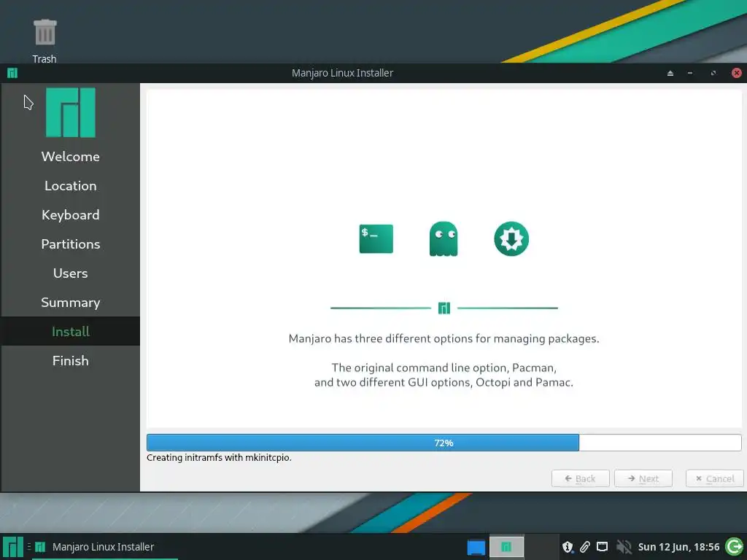Click the taskbar window list handle
Viewport: 747px width, 560px height.
pyautogui.click(x=29, y=547)
